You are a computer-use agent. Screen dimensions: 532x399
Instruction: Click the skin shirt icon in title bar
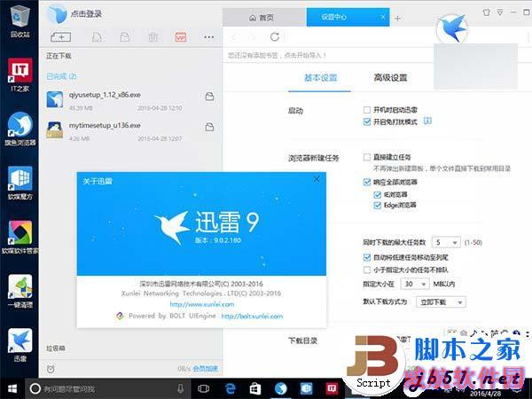coord(486,12)
